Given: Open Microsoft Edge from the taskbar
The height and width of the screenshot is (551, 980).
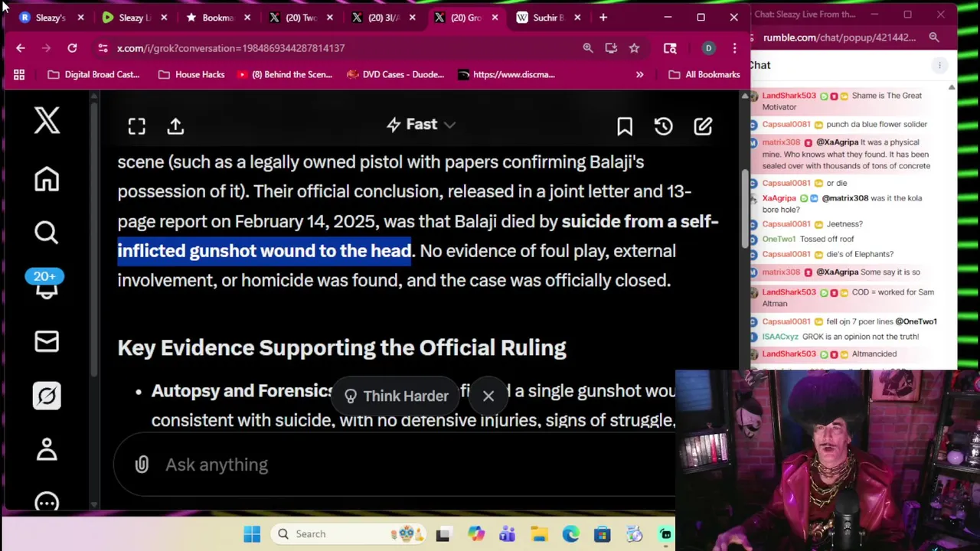Looking at the screenshot, I should (570, 533).
